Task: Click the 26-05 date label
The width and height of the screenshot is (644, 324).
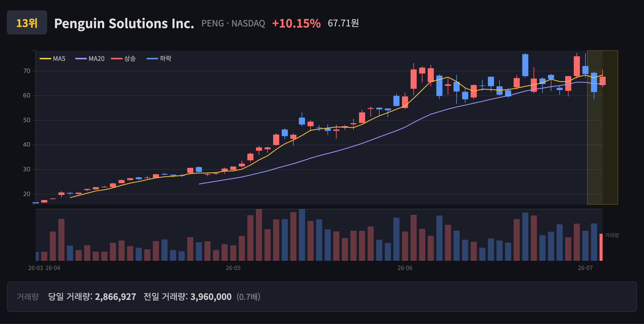Action: coord(233,268)
